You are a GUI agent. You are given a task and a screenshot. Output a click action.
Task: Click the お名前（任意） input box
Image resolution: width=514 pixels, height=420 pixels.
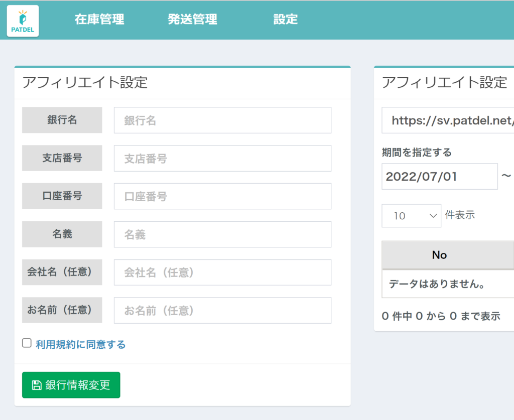click(x=222, y=311)
